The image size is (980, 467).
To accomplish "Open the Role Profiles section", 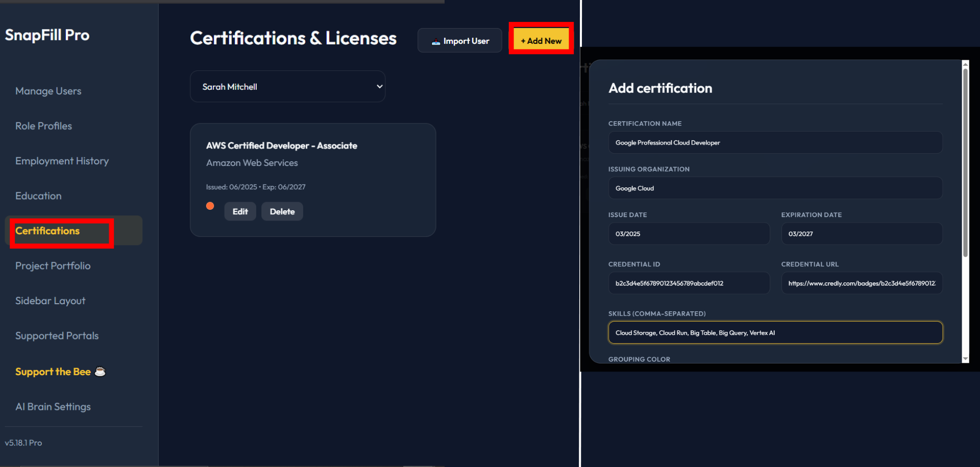I will (43, 126).
